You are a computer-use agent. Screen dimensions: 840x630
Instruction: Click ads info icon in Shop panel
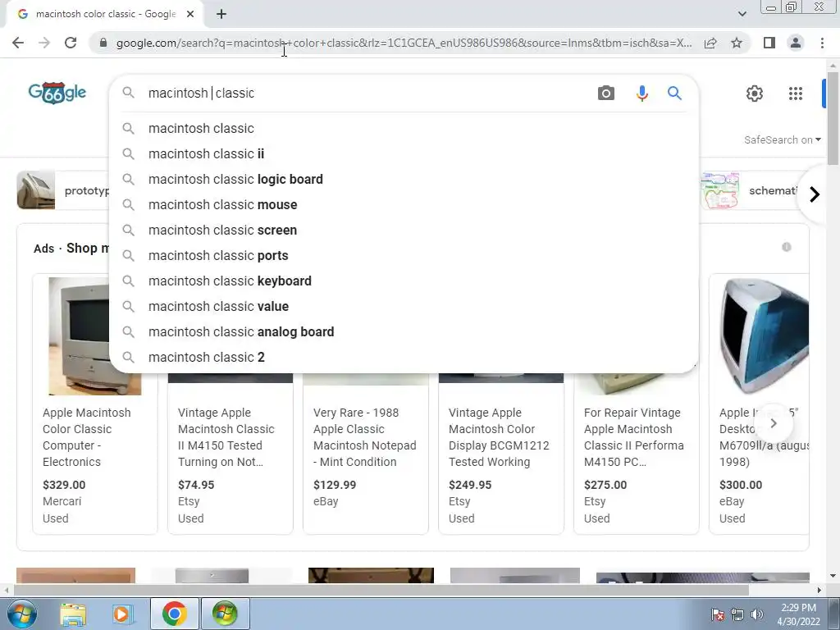pyautogui.click(x=787, y=247)
